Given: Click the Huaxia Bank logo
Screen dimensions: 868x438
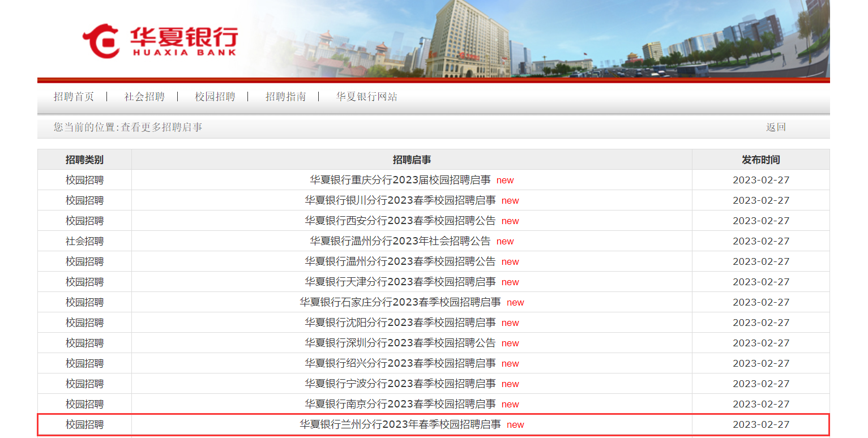Looking at the screenshot, I should [x=160, y=41].
